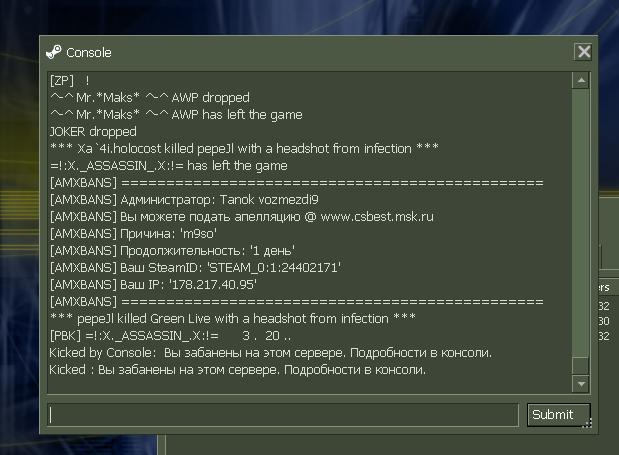Click the '[ZP] !' first console line
The image size is (619, 455).
click(x=70, y=81)
